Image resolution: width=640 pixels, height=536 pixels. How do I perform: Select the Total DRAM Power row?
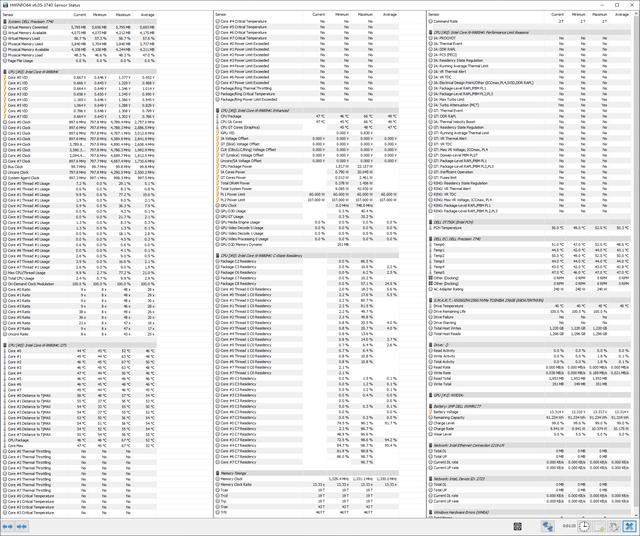307,183
